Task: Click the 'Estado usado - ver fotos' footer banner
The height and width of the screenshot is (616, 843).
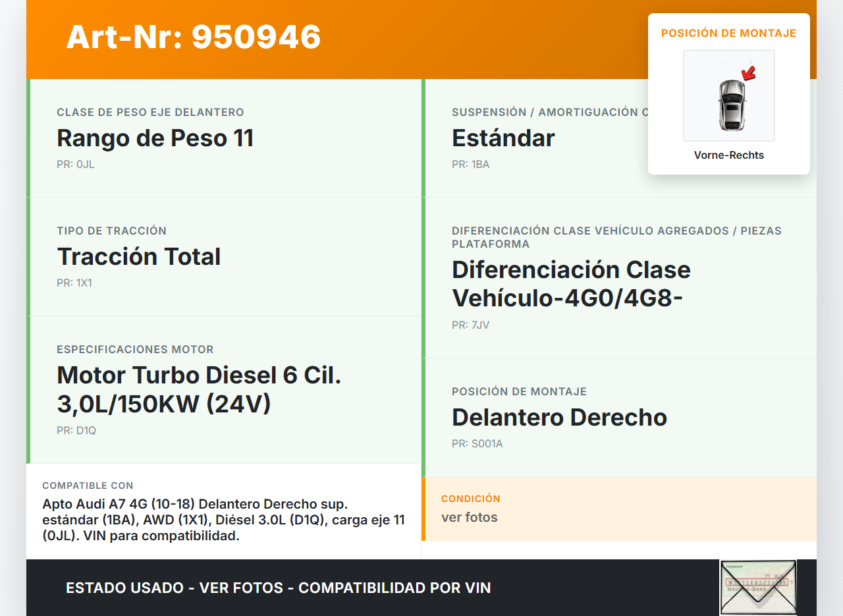Action: coord(278,588)
